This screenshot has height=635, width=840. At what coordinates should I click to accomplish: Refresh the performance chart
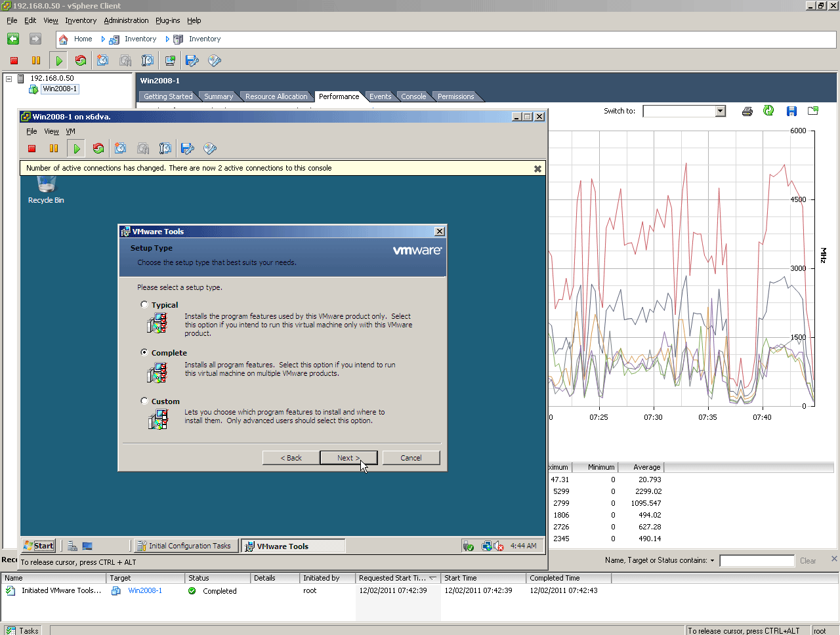[x=768, y=111]
